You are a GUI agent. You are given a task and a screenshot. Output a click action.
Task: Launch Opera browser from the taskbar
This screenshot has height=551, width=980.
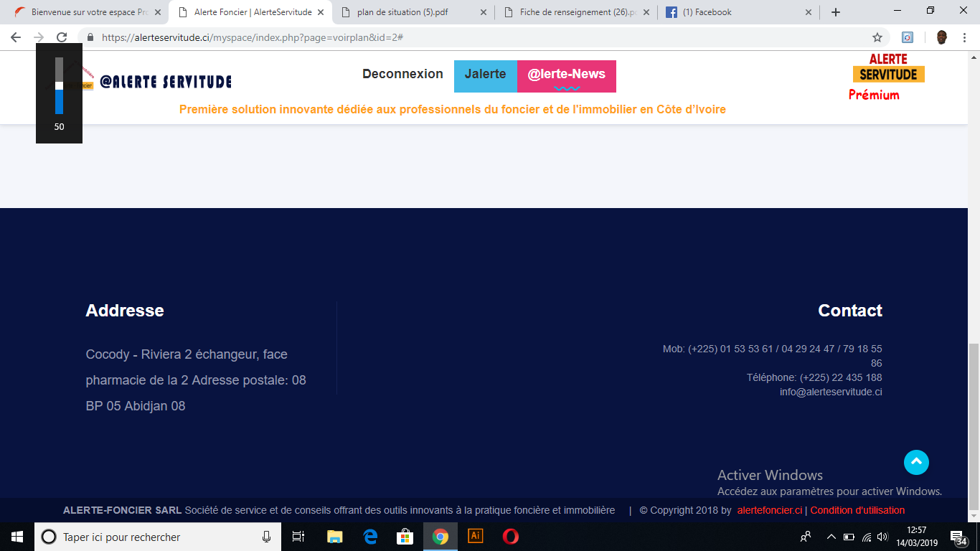click(x=510, y=537)
